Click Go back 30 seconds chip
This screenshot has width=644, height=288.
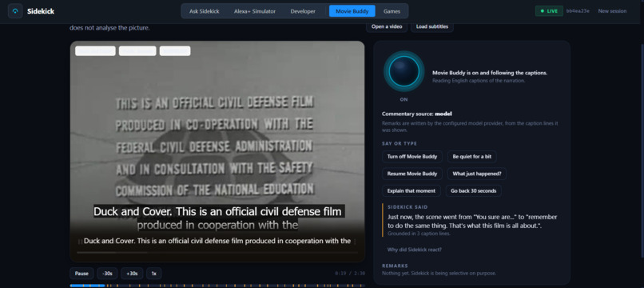473,191
